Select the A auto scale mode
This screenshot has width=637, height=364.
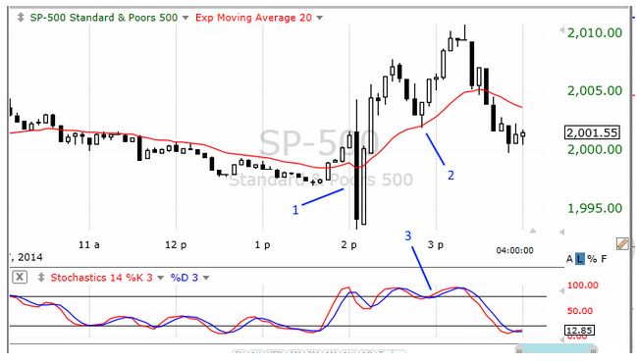click(x=569, y=259)
